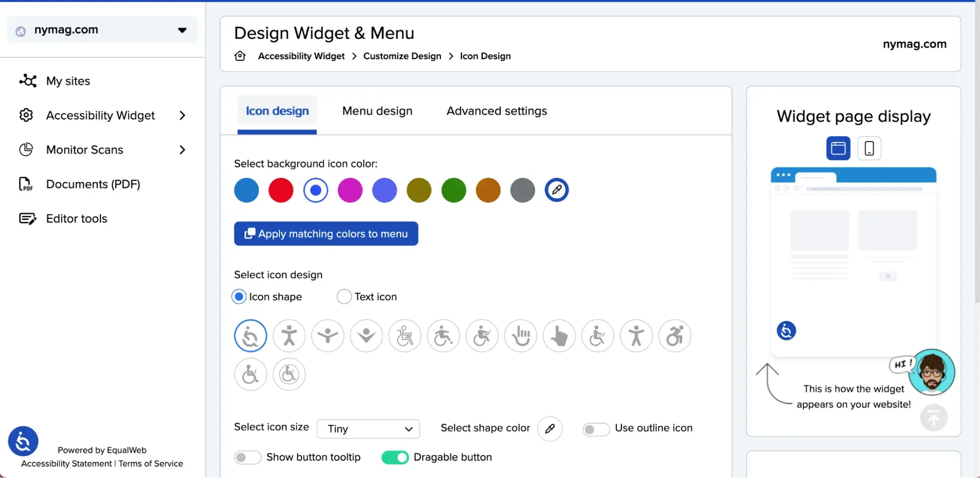Select the Icon shape radio button
980x478 pixels.
tap(239, 297)
